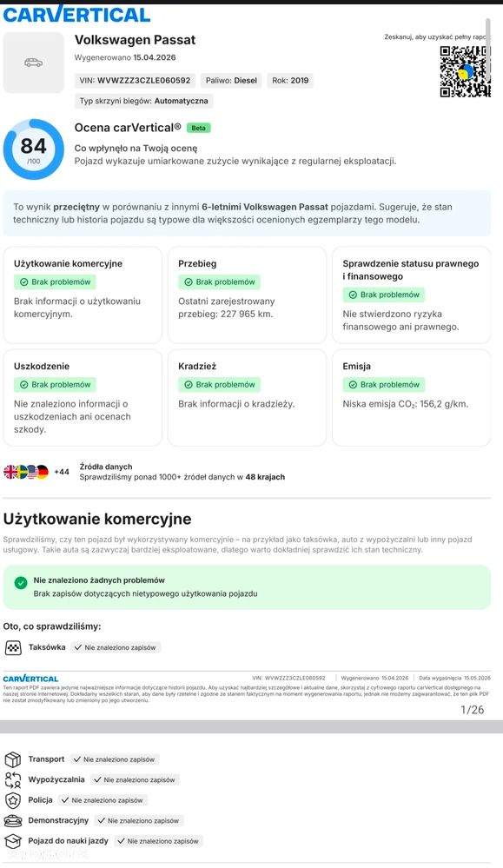Click the Policja badge icon

pos(13,800)
